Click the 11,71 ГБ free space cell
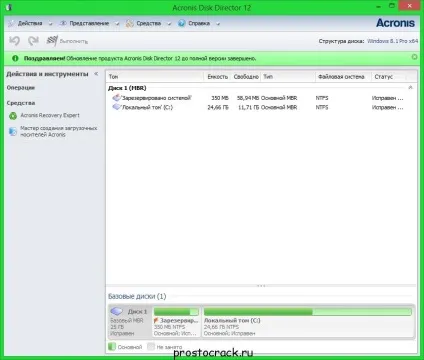Image resolution: width=424 pixels, height=360 pixels. click(249, 107)
